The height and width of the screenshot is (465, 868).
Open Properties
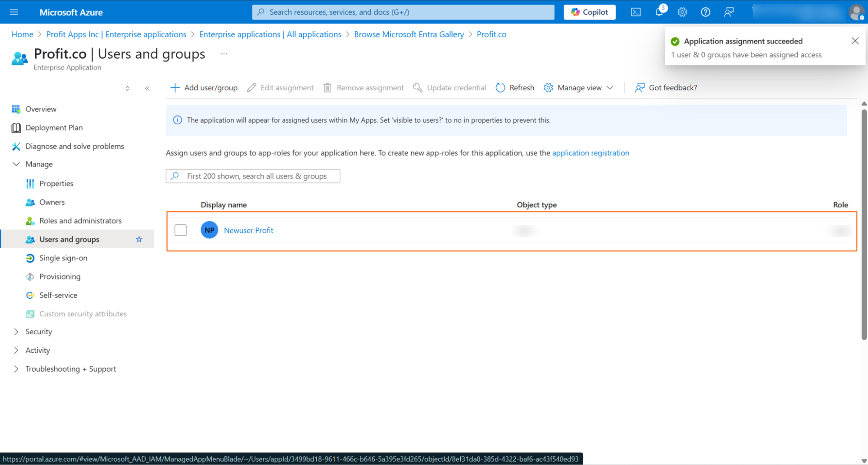point(50,183)
